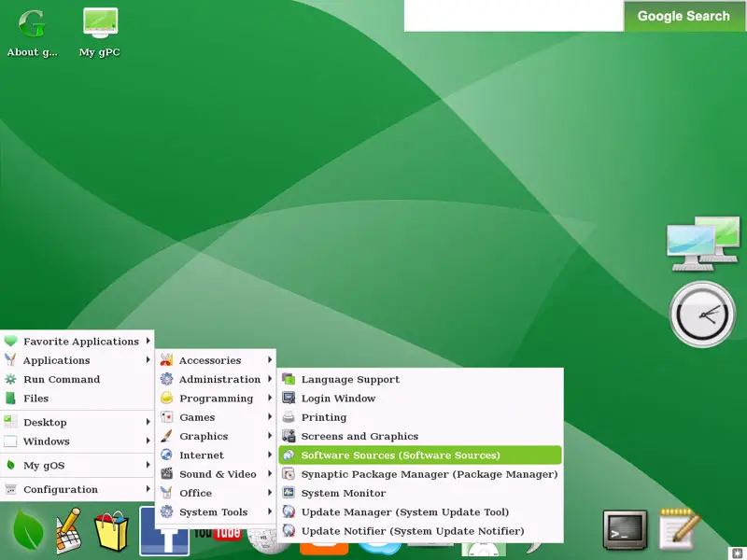The height and width of the screenshot is (560, 747).
Task: Click the two-monitors network widget
Action: click(x=703, y=244)
